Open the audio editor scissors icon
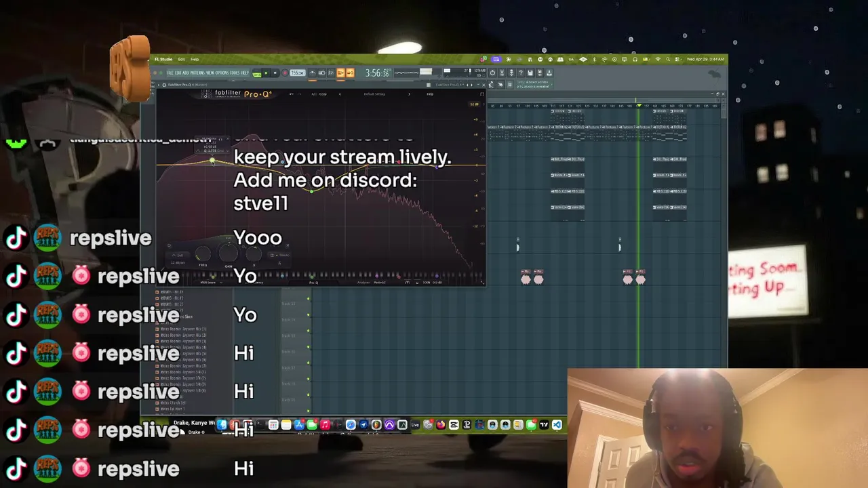Screen dimensions: 868x488 (x=502, y=73)
